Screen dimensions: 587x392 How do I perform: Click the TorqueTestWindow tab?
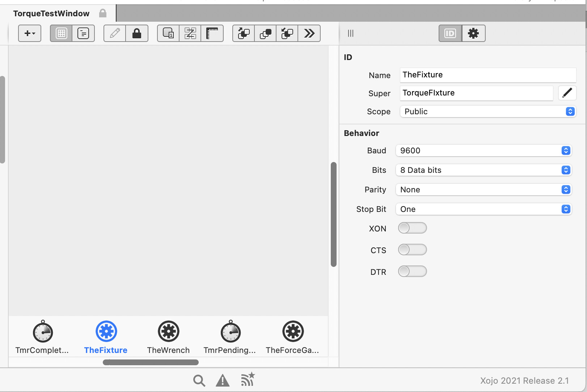coord(51,14)
